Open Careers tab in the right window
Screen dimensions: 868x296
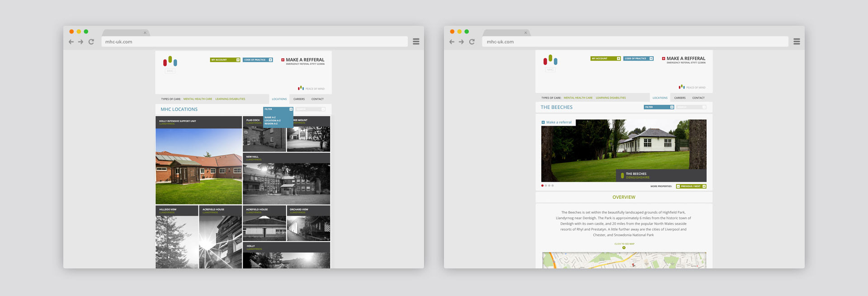pyautogui.click(x=680, y=98)
